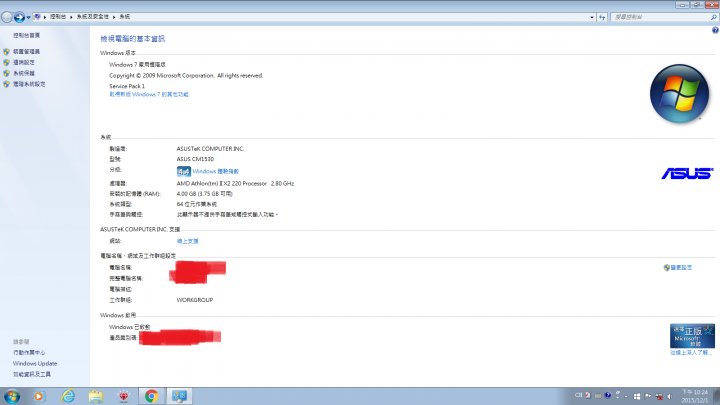Open the Windows 體驗指數 link
Screen dimensions: 720x405
(x=216, y=171)
